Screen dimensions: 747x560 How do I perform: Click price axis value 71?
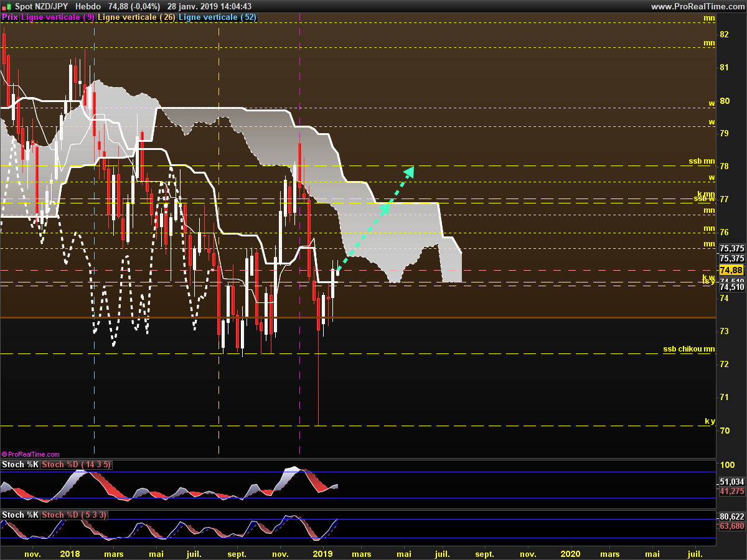point(725,397)
